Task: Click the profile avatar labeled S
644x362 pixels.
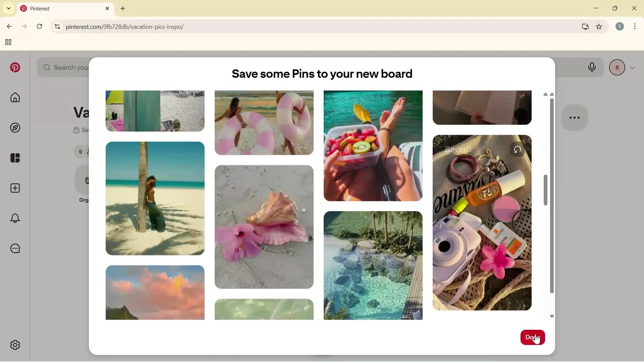Action: [618, 67]
